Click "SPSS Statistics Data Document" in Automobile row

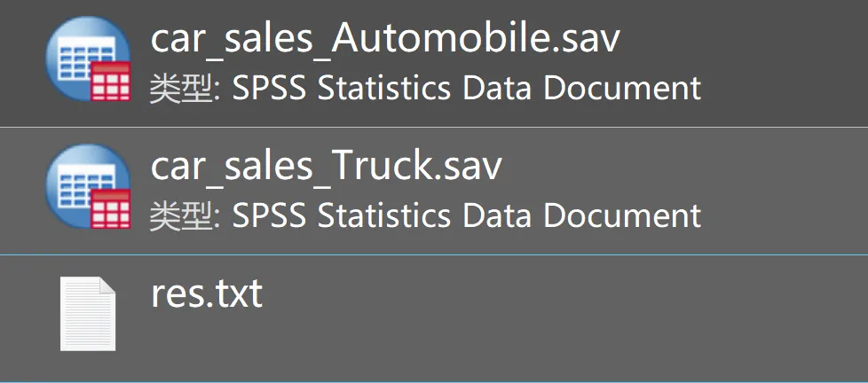coord(467,88)
